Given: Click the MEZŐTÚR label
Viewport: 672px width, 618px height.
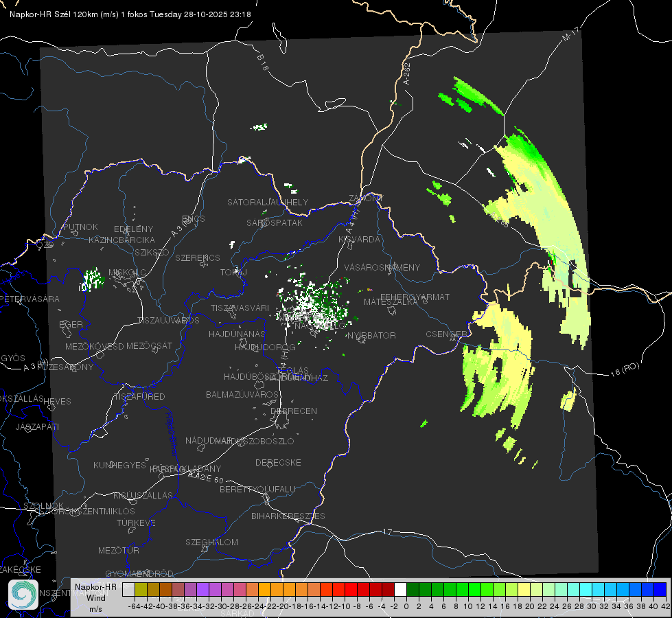Looking at the screenshot, I should click(118, 550).
